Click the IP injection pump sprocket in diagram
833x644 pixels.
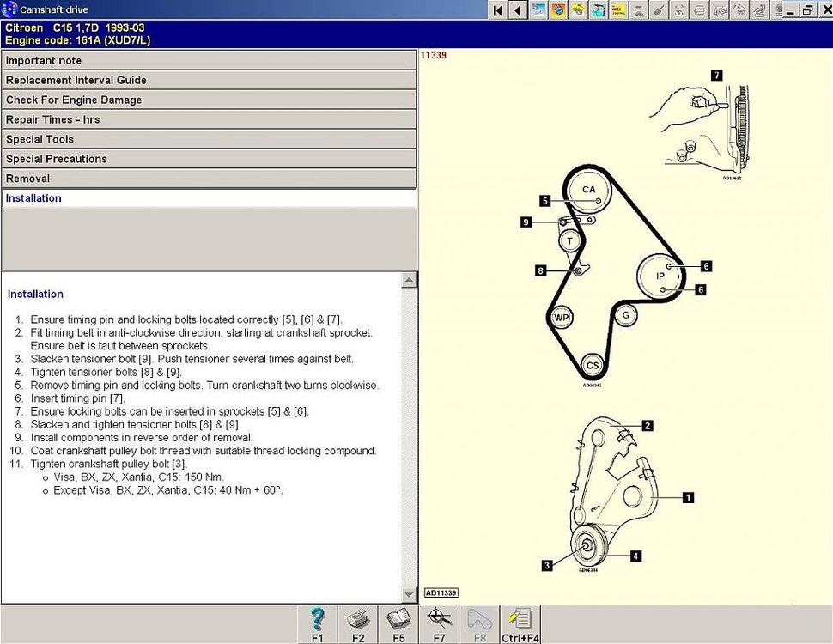point(660,276)
